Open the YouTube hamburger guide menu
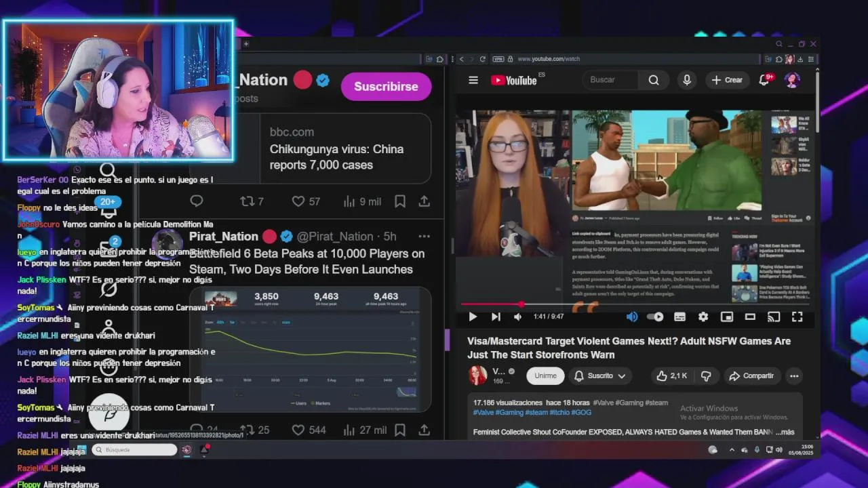Screen dimensions: 868x488 coord(473,80)
